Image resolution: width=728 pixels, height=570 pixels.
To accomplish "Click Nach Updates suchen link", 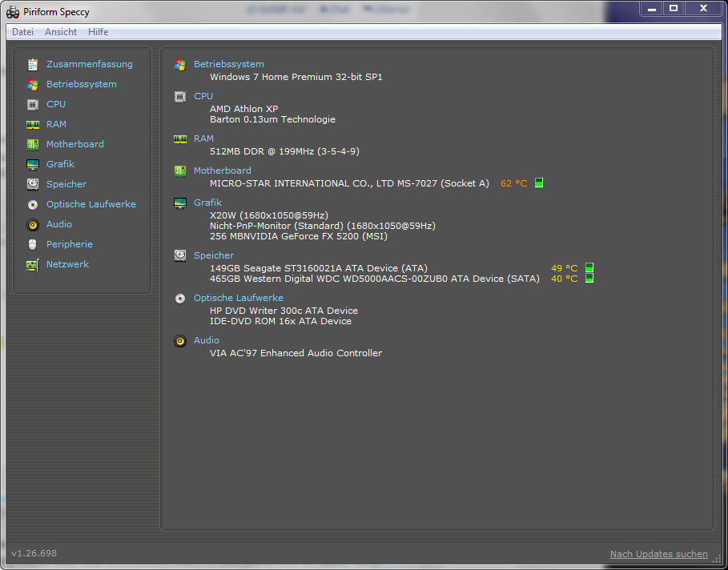I will point(659,554).
